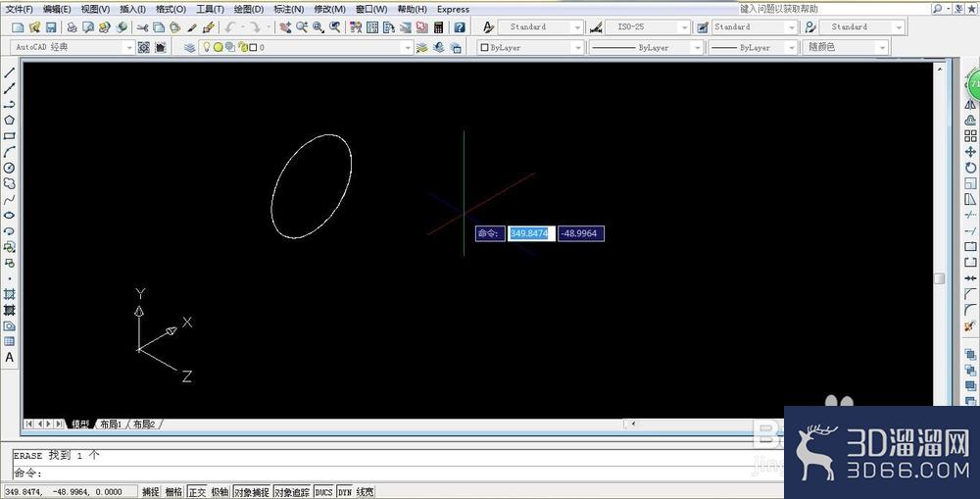Click the Rotate tool on modify toolbar
This screenshot has width=980, height=499.
[x=970, y=168]
